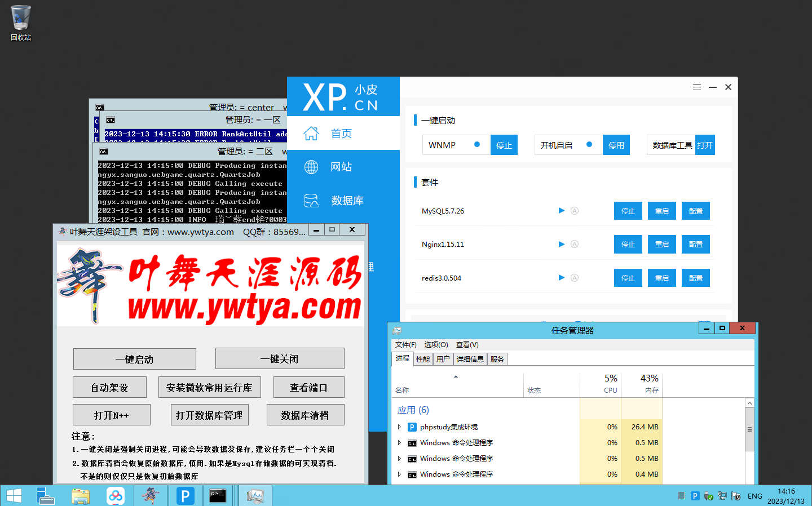Screen dimensions: 812x506
Task: Click the 一键启动 button in 叶舞天涯 tool
Action: pyautogui.click(x=135, y=359)
